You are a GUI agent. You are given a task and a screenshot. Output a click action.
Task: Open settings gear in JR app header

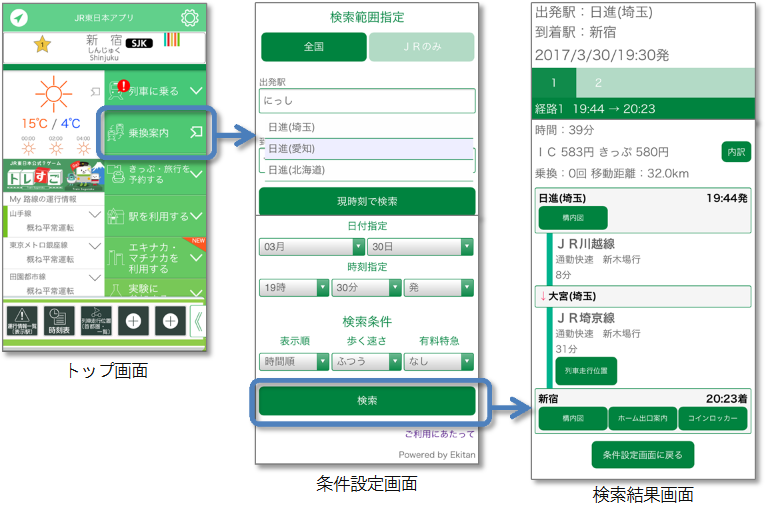(x=190, y=18)
